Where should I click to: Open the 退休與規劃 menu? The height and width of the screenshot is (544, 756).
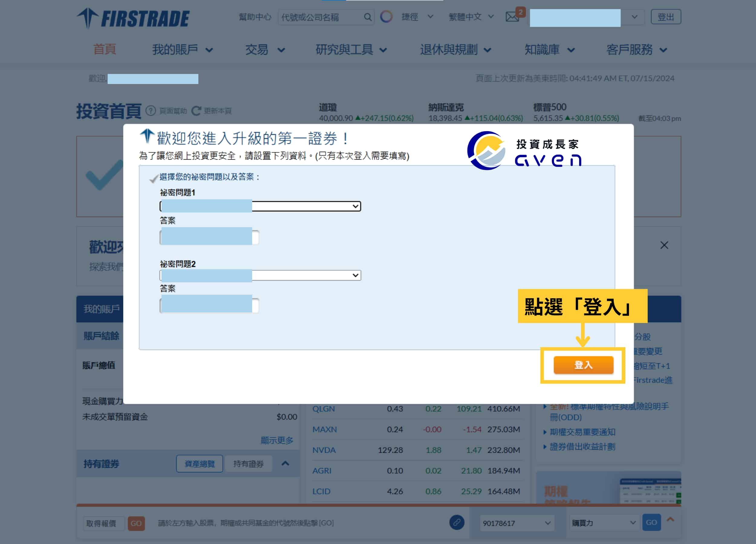click(x=455, y=50)
